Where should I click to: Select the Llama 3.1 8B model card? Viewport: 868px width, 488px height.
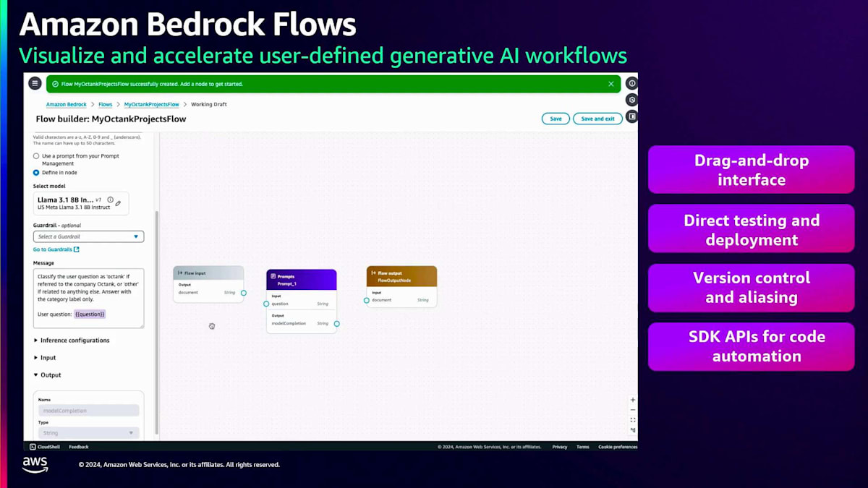click(81, 203)
